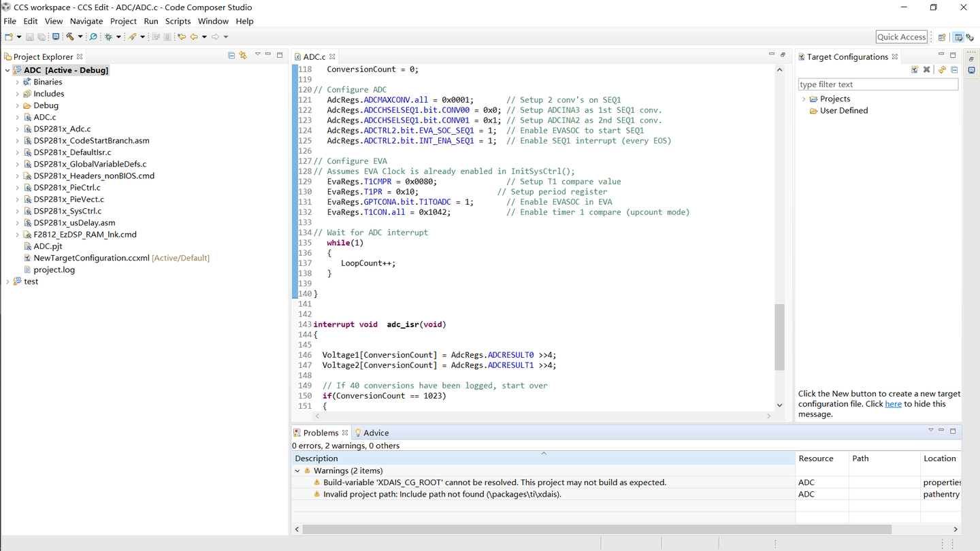Screen dimensions: 980x551
Task: Open the Build hammer dropdown arrow
Action: tap(80, 37)
